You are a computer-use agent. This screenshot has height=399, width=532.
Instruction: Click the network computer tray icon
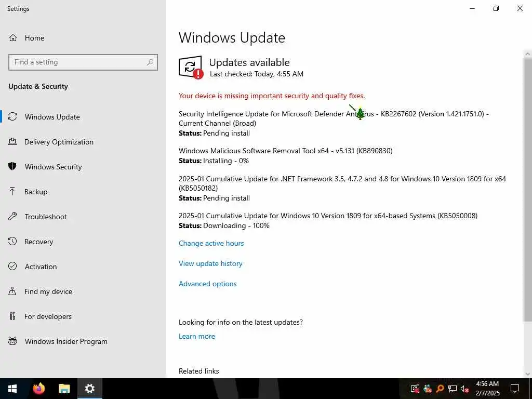point(453,389)
